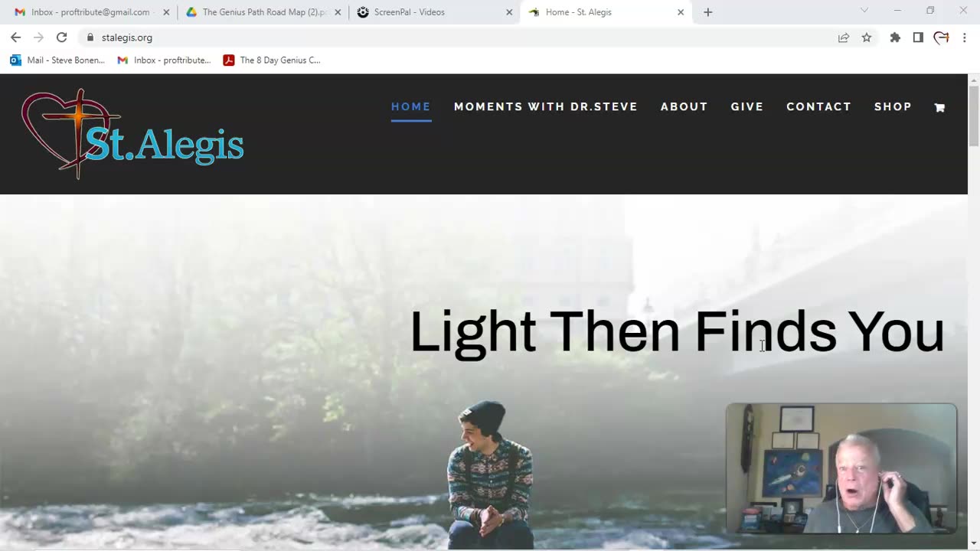
Task: Close the Inbox Gmail tab
Action: point(166,12)
